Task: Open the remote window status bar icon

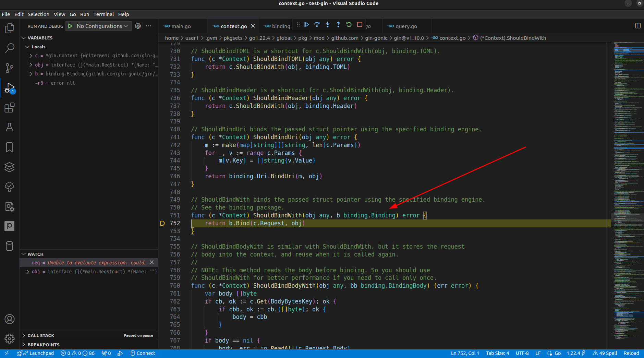Action: tap(7, 353)
